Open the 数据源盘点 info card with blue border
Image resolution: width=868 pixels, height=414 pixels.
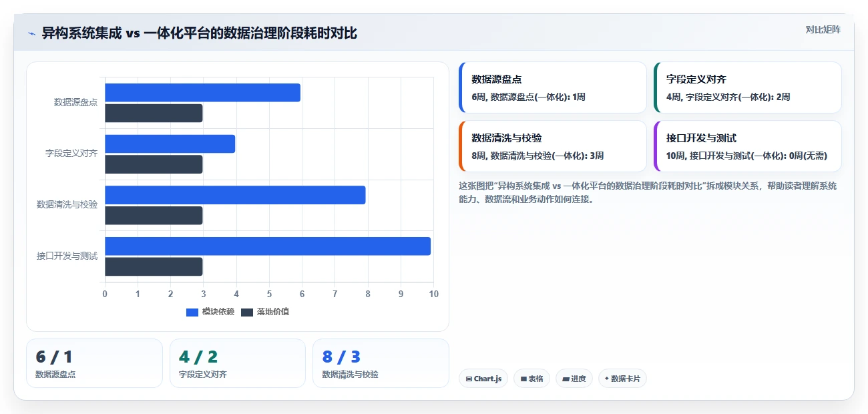553,87
